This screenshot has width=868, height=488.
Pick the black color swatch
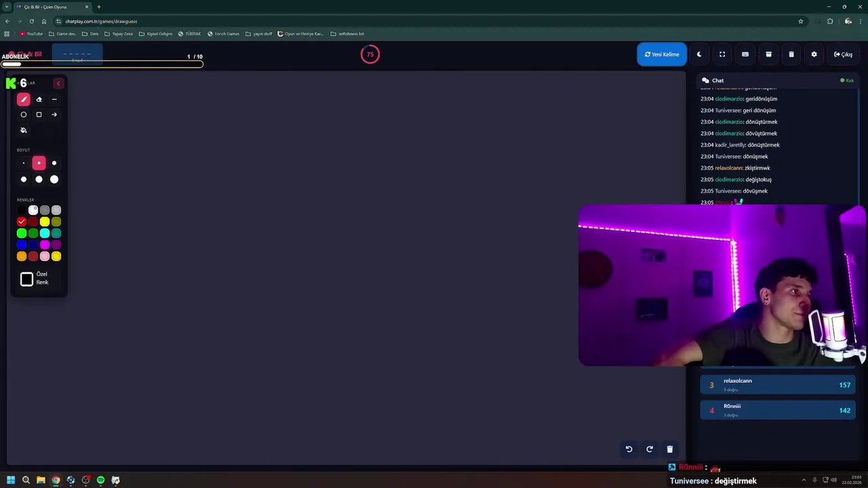coord(22,210)
